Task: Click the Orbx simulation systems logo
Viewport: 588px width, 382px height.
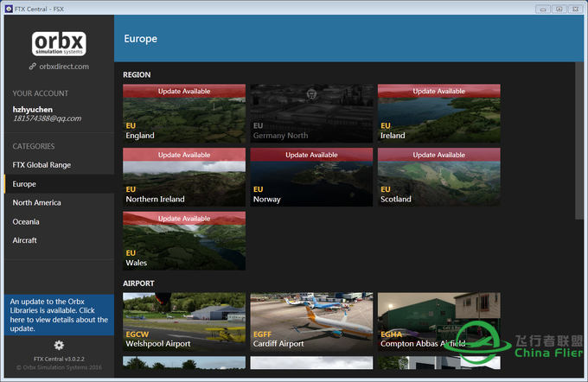Action: click(x=59, y=44)
